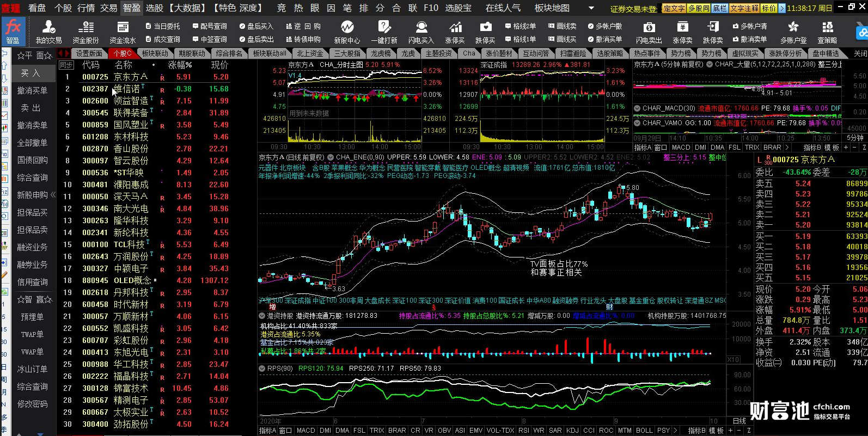This screenshot has height=436, width=868.
Task: Click 当日委托 today's orders toolbar item
Action: 163,26
